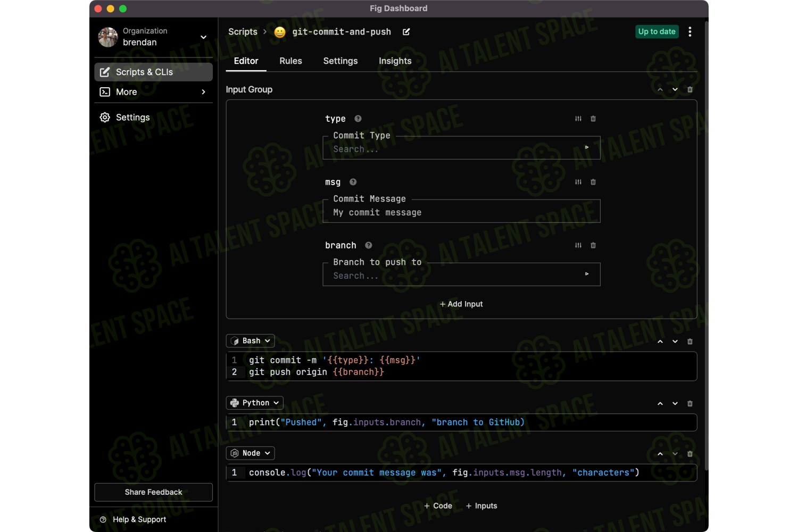The image size is (798, 532).
Task: Click + Inputs to add input group
Action: pyautogui.click(x=481, y=506)
